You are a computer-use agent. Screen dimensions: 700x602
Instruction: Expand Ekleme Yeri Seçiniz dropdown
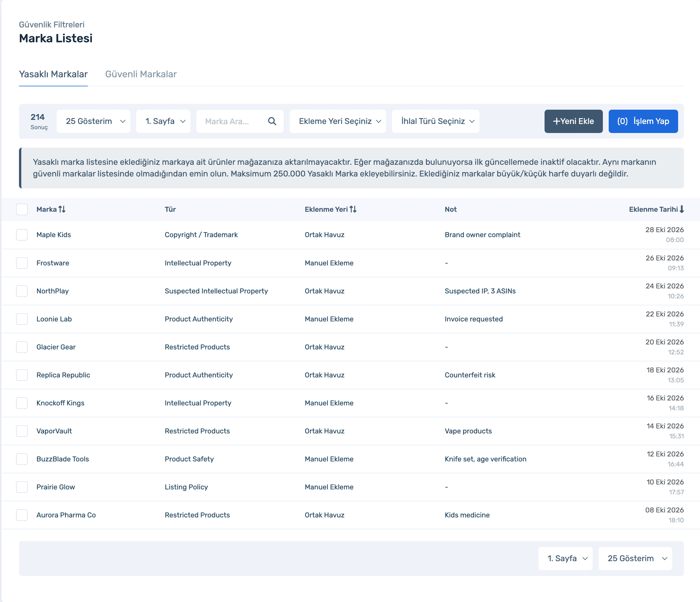coord(338,121)
